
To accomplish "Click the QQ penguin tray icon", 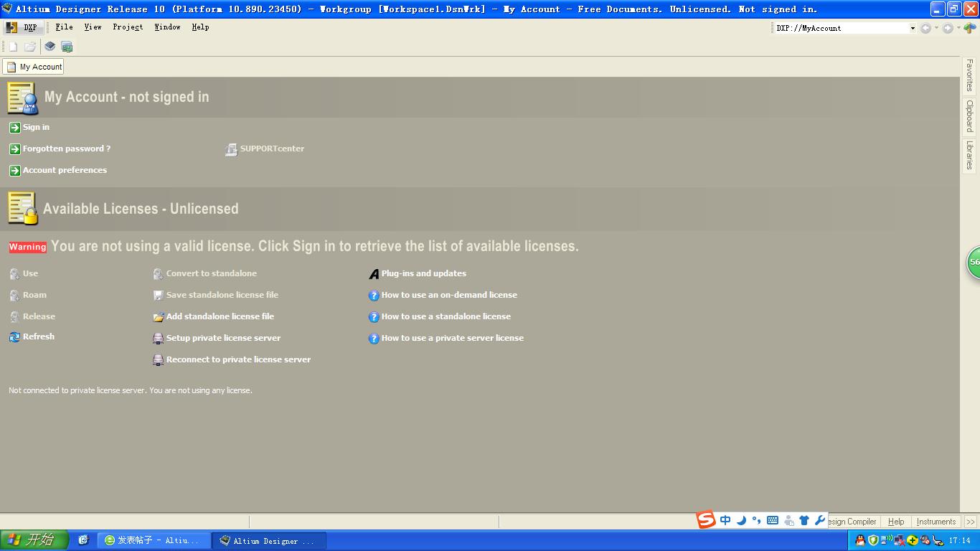I will click(x=860, y=540).
